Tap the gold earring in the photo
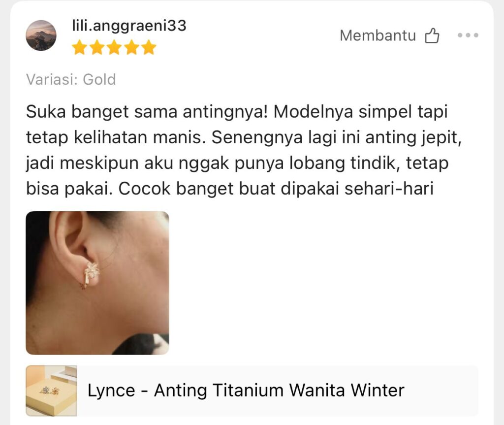 [x=91, y=274]
